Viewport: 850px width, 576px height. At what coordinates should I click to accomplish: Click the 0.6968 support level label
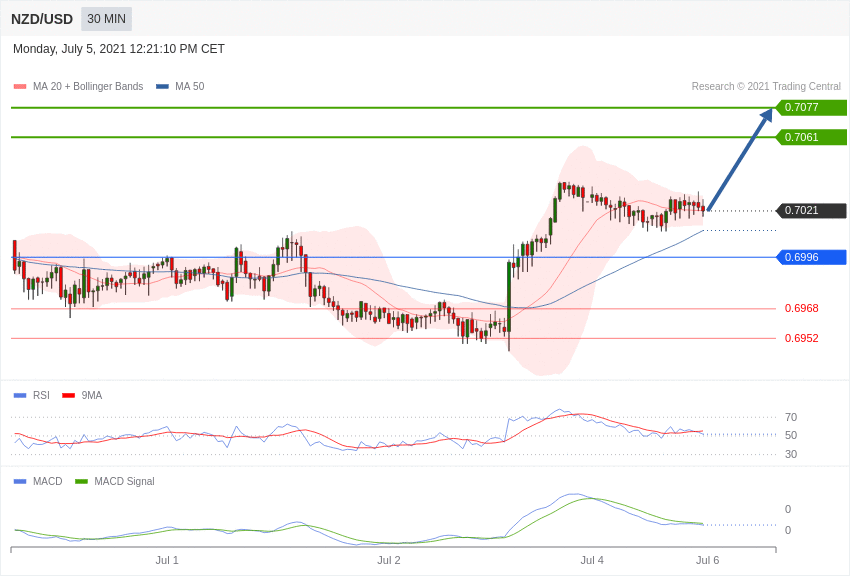[802, 308]
